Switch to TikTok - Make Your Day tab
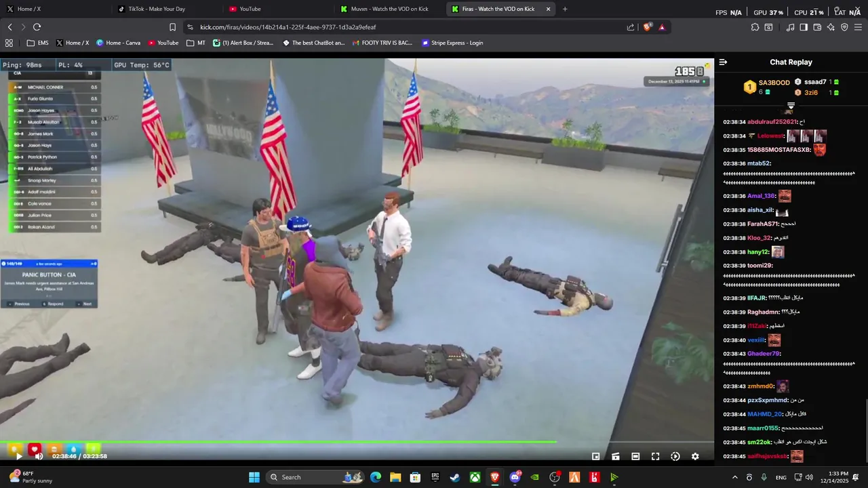The image size is (868, 488). (166, 9)
